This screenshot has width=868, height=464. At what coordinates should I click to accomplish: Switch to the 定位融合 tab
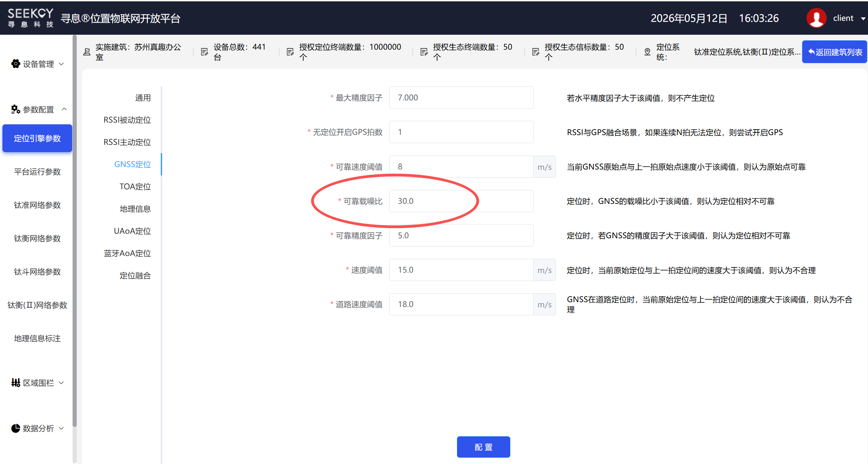[x=135, y=275]
